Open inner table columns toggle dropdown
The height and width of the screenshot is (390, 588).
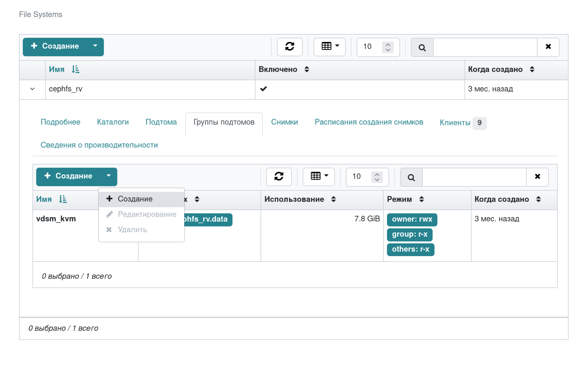(x=319, y=176)
